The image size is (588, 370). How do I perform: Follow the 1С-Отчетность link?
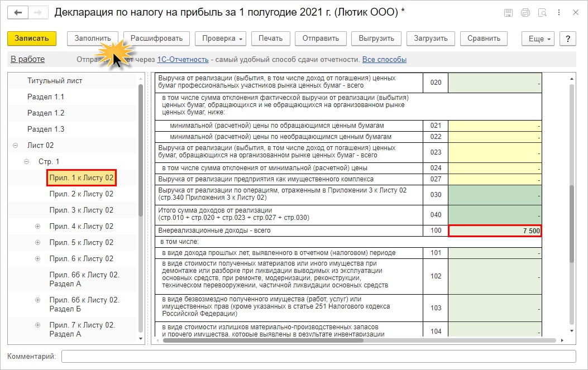coord(183,60)
